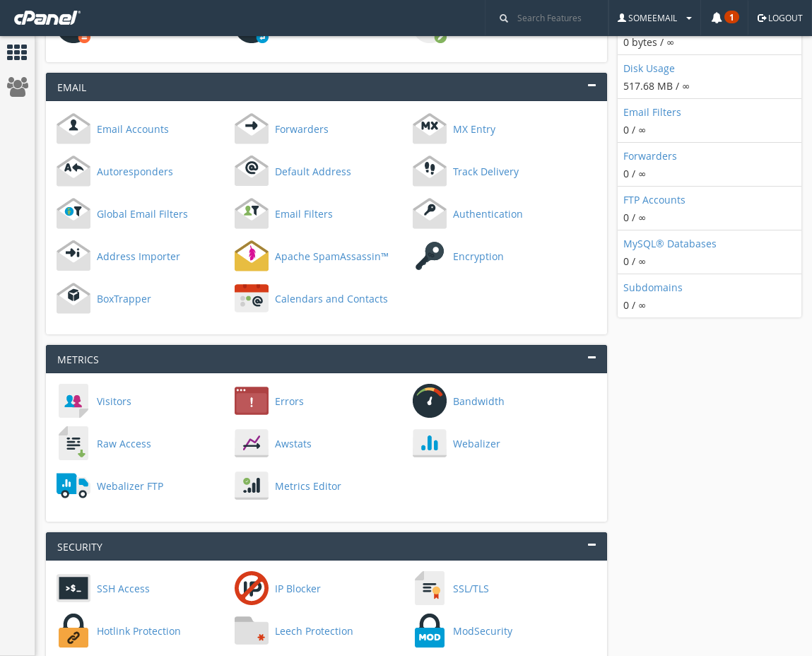812x656 pixels.
Task: Open BoxTrapper
Action: pyautogui.click(x=73, y=298)
